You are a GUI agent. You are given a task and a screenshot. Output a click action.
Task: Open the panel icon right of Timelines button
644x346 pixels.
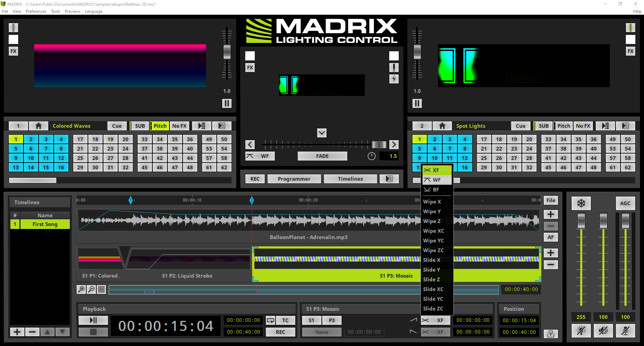(389, 179)
